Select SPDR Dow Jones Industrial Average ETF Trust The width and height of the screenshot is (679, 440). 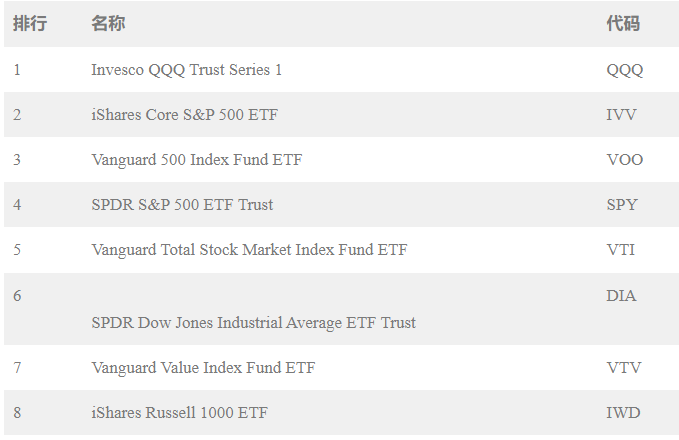pos(253,323)
